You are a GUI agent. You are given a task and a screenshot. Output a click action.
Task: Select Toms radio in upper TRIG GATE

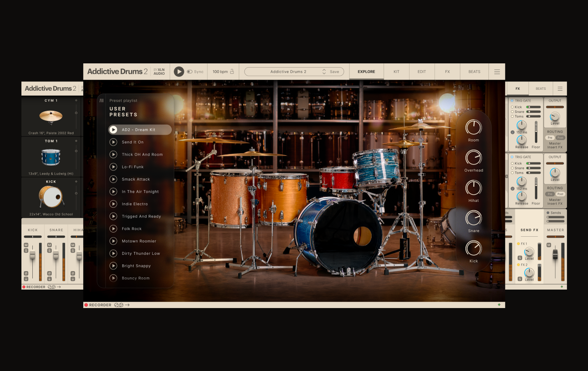tap(512, 116)
